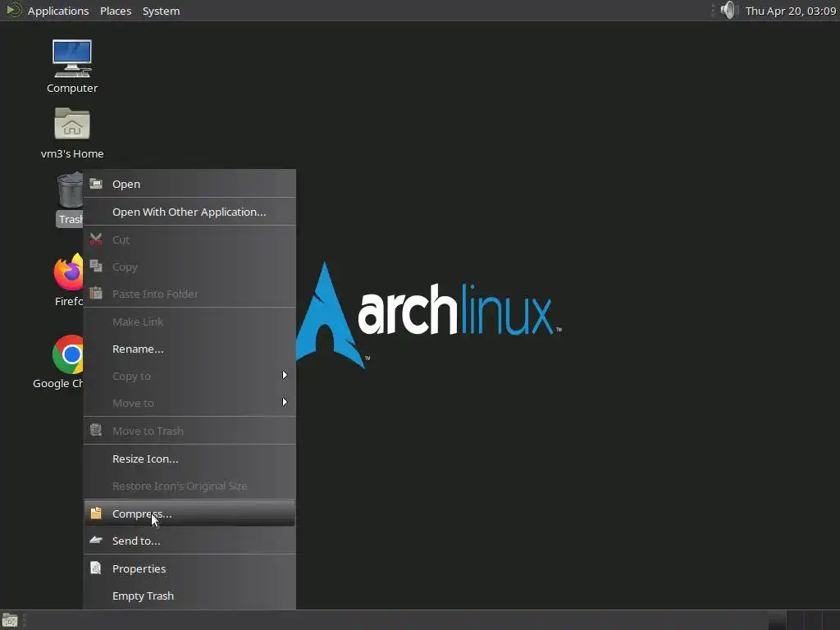Open the Places menu

click(116, 11)
